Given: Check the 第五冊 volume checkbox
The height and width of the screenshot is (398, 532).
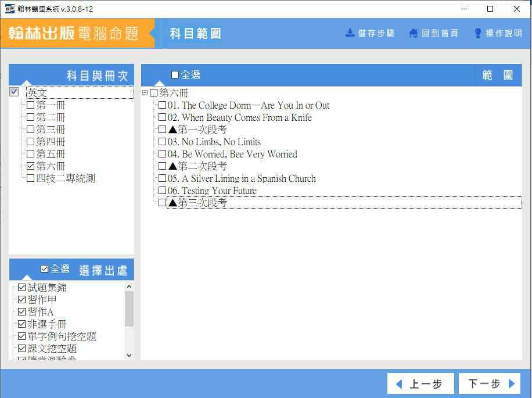Looking at the screenshot, I should (x=30, y=154).
